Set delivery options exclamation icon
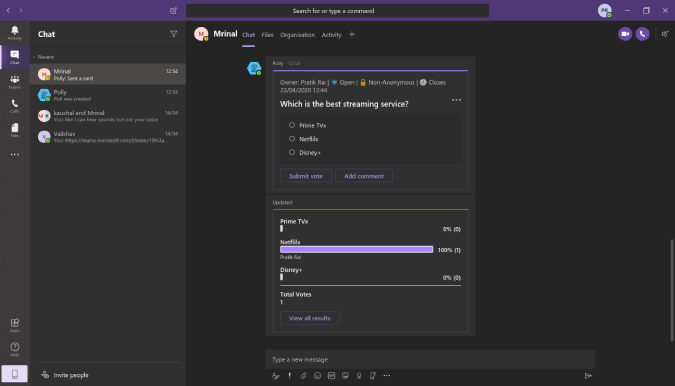The width and height of the screenshot is (675, 386). click(x=290, y=376)
